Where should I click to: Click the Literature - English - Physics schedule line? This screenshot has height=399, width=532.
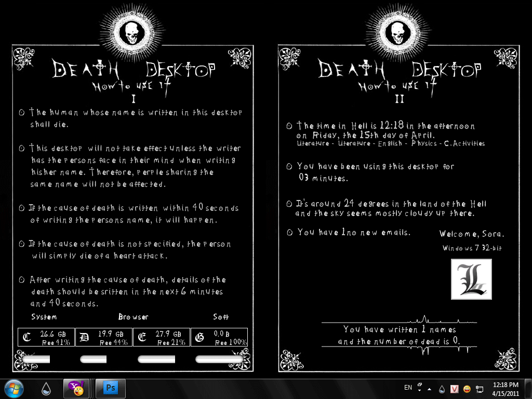click(391, 143)
